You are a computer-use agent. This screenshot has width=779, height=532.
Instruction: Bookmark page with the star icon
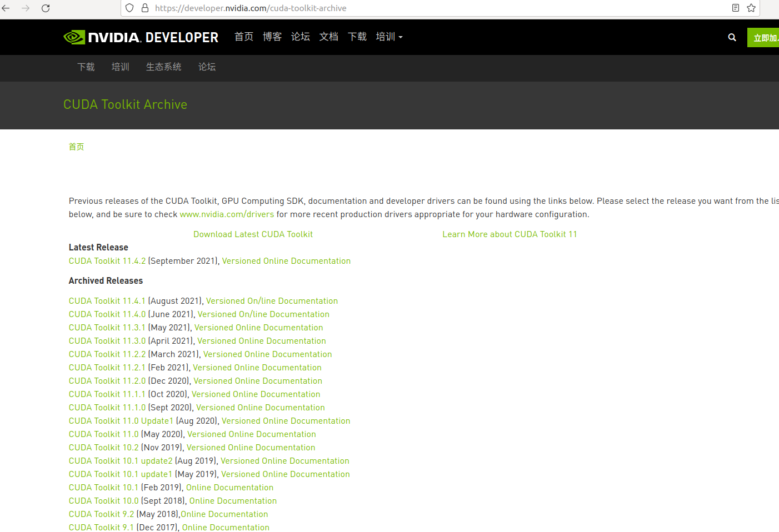pos(751,8)
